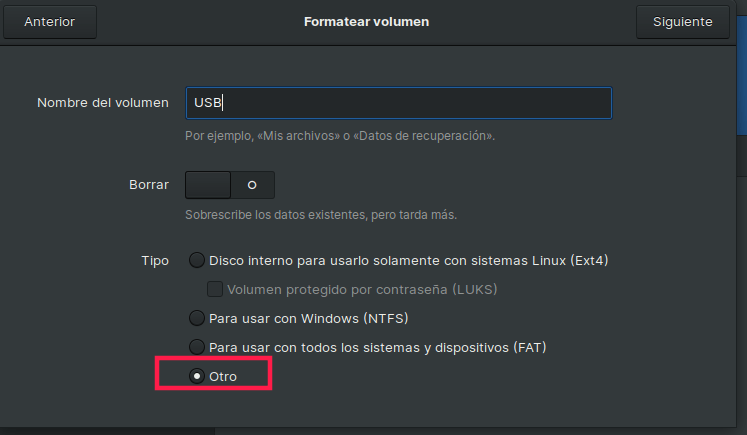Select the Otro radio button

click(x=197, y=376)
